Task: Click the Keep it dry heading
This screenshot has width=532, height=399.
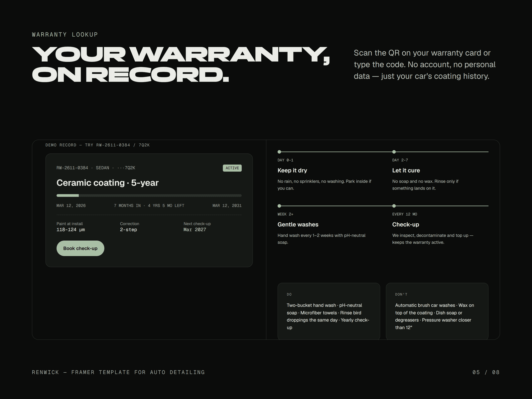Action: pyautogui.click(x=292, y=170)
